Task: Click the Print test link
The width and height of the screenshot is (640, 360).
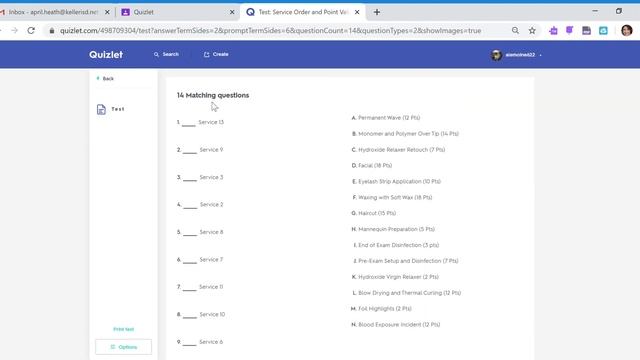Action: [124, 329]
